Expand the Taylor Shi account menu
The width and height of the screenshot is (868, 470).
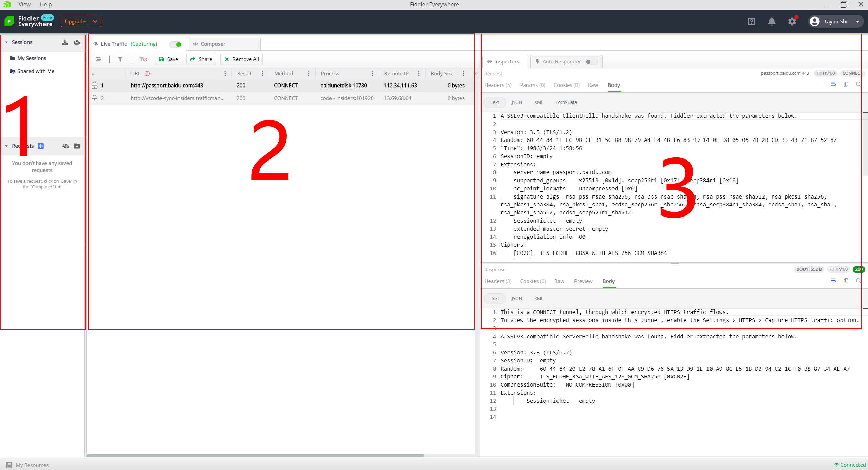pos(857,21)
